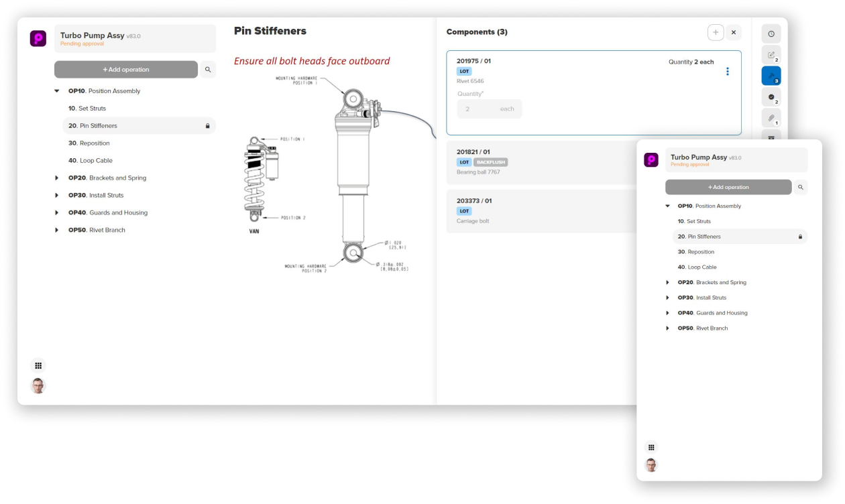Select the components hammer panel icon

[771, 76]
